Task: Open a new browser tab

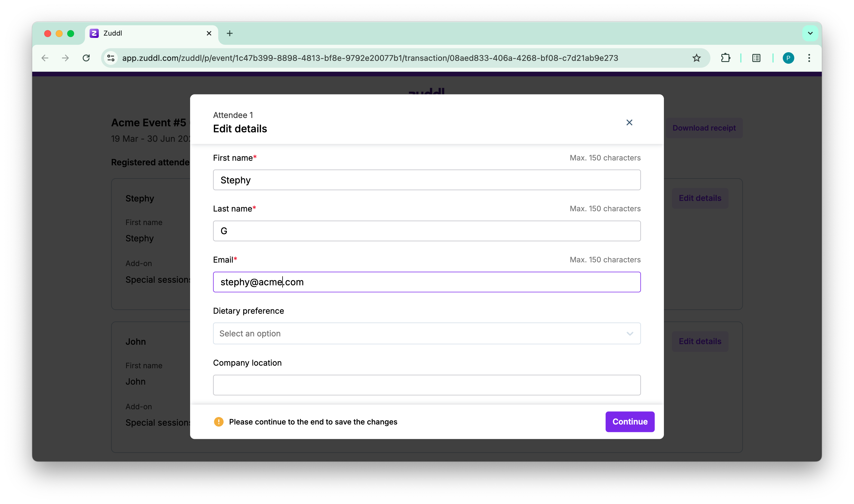Action: (x=230, y=33)
